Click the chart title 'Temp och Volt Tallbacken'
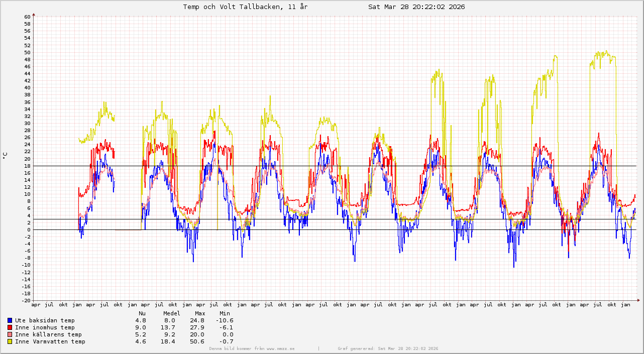Screen dimensions: 644x354 click(x=245, y=7)
